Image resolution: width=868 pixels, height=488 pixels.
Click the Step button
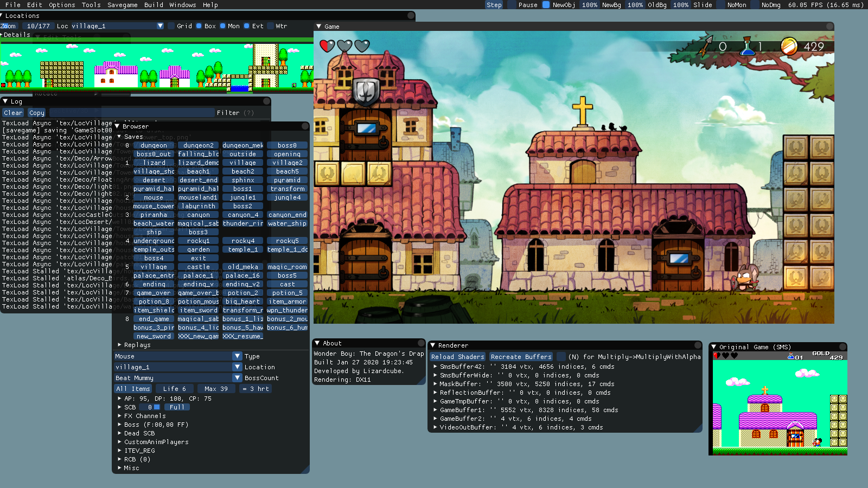(x=494, y=5)
